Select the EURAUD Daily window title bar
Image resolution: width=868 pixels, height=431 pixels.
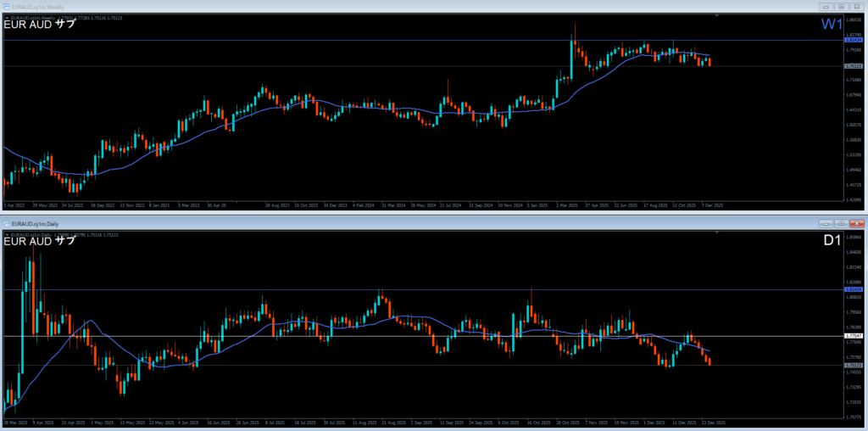[339, 222]
